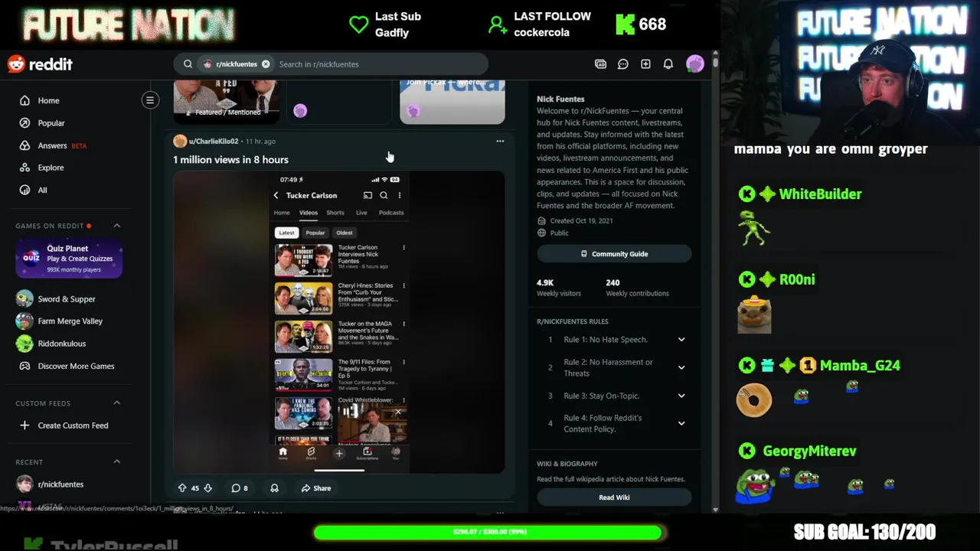Click the Featured / Mentioned thumbnail

pyautogui.click(x=227, y=101)
